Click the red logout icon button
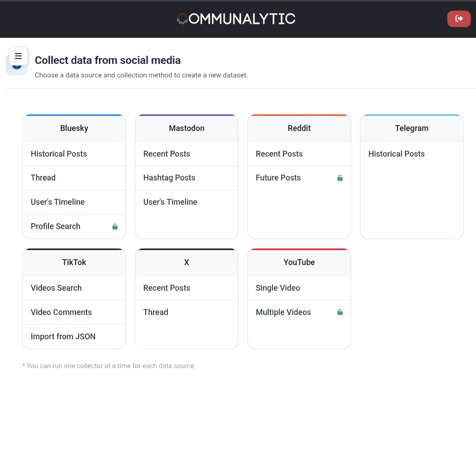 [x=458, y=19]
